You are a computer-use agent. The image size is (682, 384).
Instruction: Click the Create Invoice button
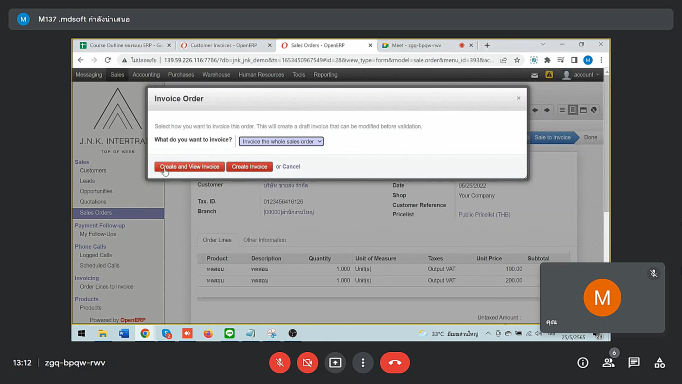(x=249, y=167)
